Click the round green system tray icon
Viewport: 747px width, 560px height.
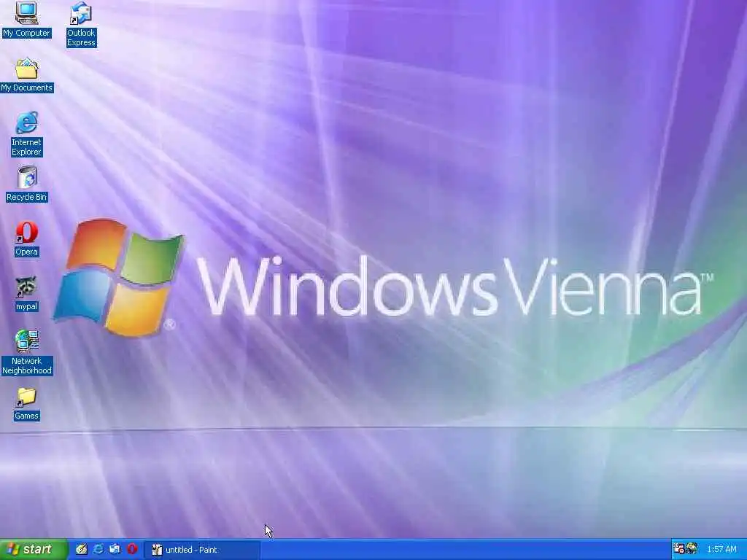pyautogui.click(x=692, y=549)
